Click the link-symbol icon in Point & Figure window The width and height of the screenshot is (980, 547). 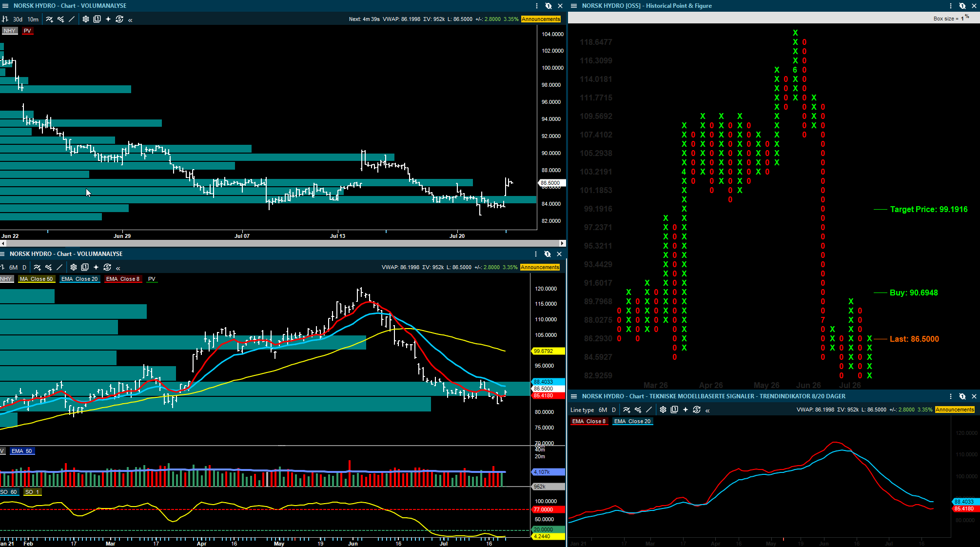962,6
